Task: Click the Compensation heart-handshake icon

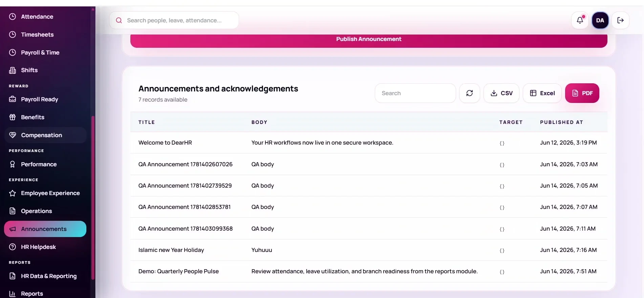Action: coord(13,135)
